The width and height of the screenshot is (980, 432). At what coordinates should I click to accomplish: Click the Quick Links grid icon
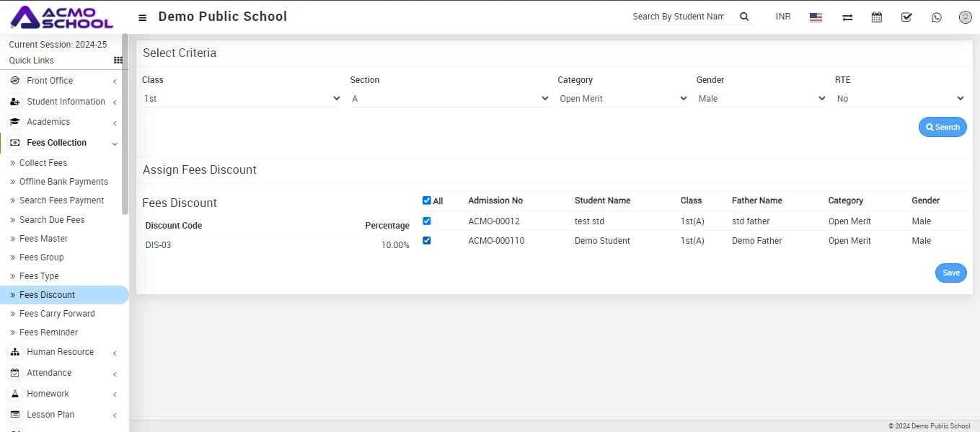click(x=118, y=61)
